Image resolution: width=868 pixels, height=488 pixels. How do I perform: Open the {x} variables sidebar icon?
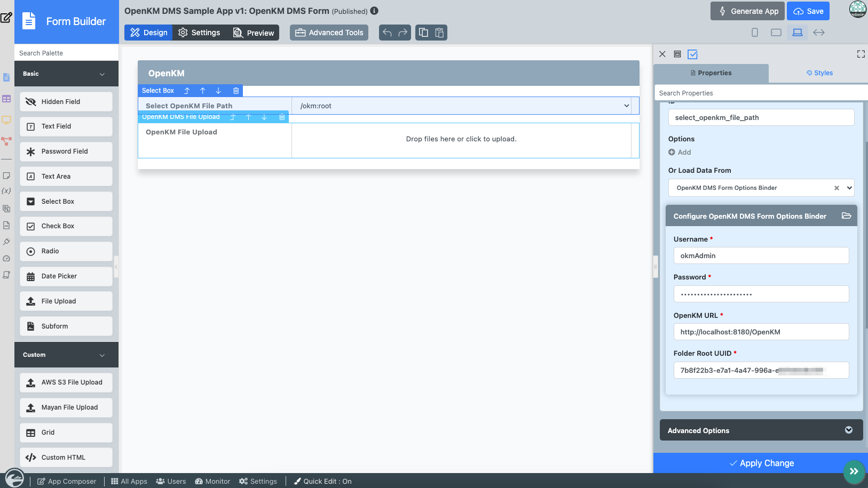[x=6, y=191]
